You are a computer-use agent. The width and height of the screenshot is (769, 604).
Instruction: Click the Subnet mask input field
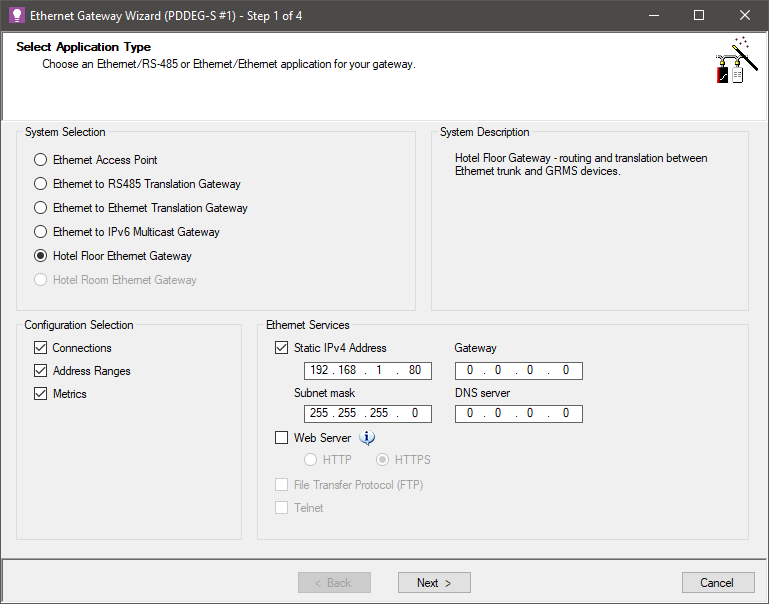(x=367, y=414)
